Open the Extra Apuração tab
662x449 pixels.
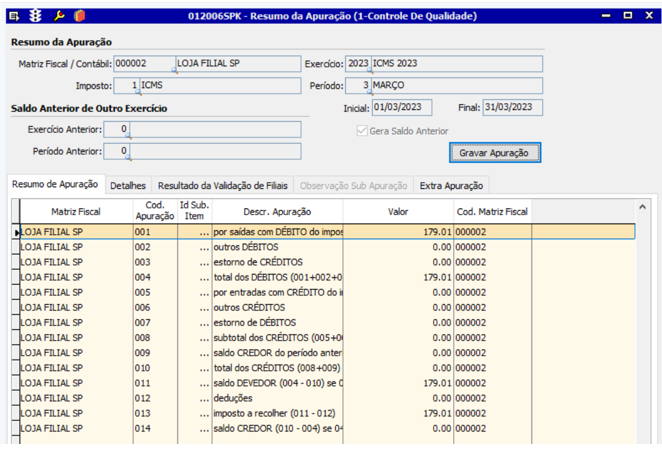pos(451,185)
